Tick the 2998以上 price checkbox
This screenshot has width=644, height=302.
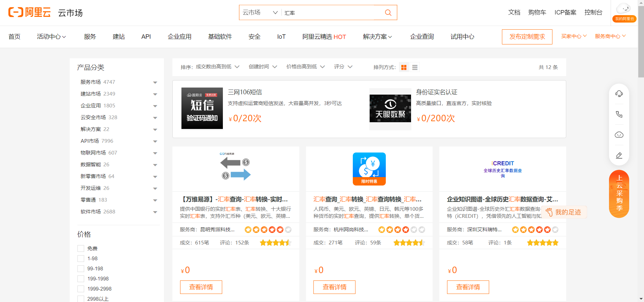[x=81, y=299]
